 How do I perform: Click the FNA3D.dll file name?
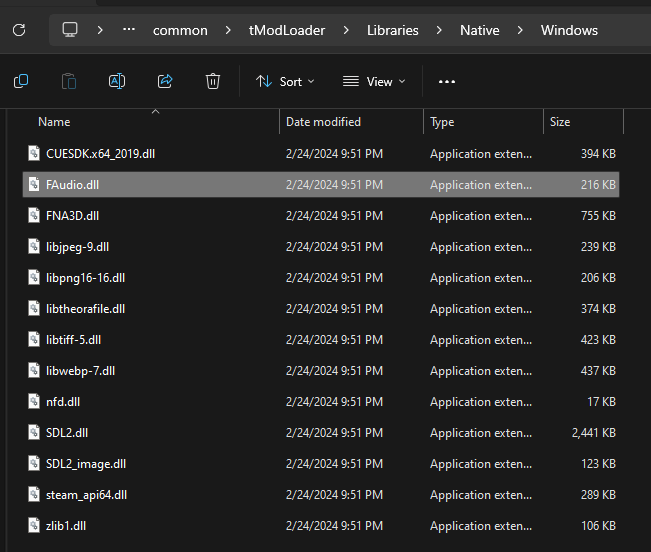(72, 216)
